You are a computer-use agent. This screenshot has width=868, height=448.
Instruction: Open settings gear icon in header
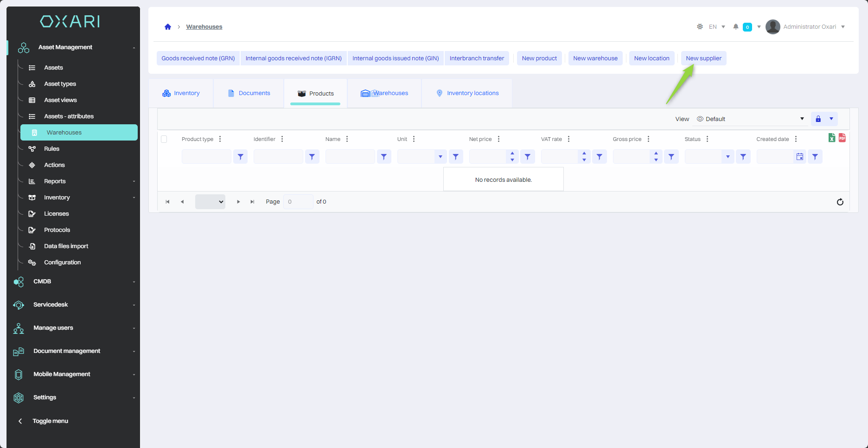tap(700, 27)
